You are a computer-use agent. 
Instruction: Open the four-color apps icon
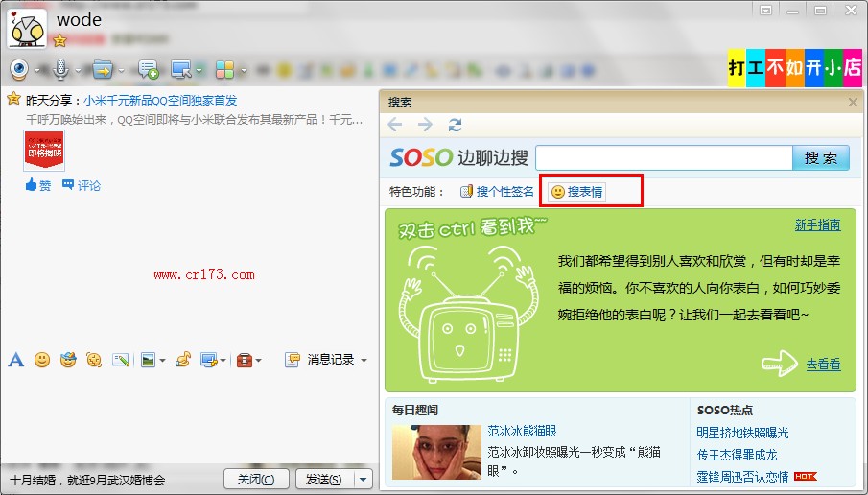(x=224, y=70)
